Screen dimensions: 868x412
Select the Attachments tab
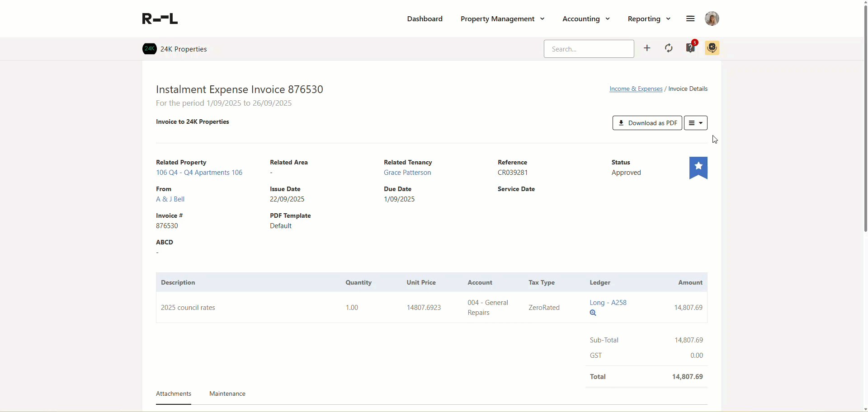[x=174, y=393]
